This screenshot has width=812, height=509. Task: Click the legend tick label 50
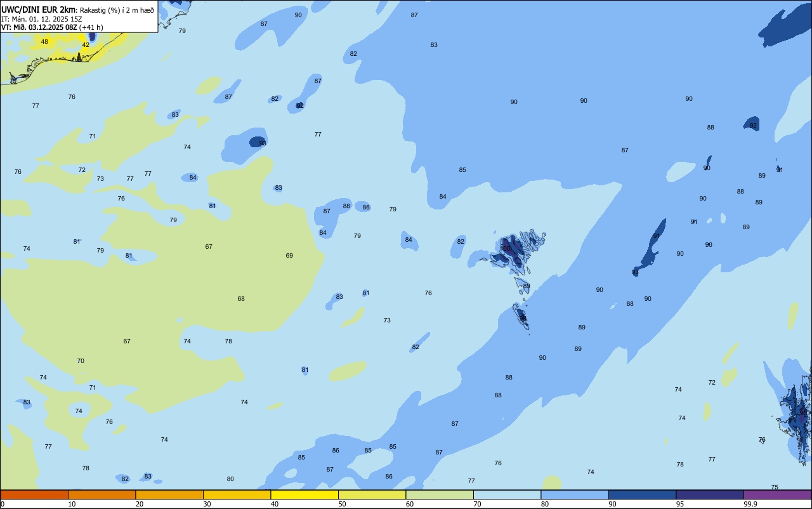342,504
